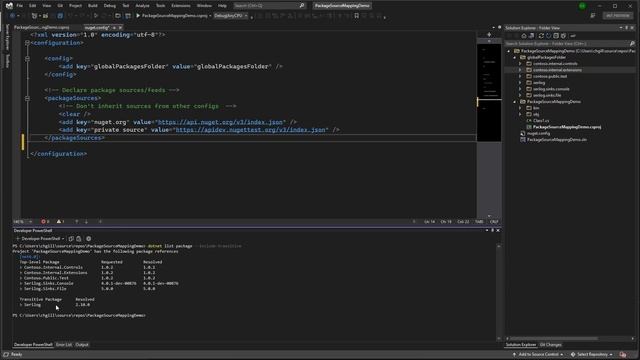The width and height of the screenshot is (640, 360).
Task: Click the paste icon in the PowerShell toolbar
Action: point(79,239)
